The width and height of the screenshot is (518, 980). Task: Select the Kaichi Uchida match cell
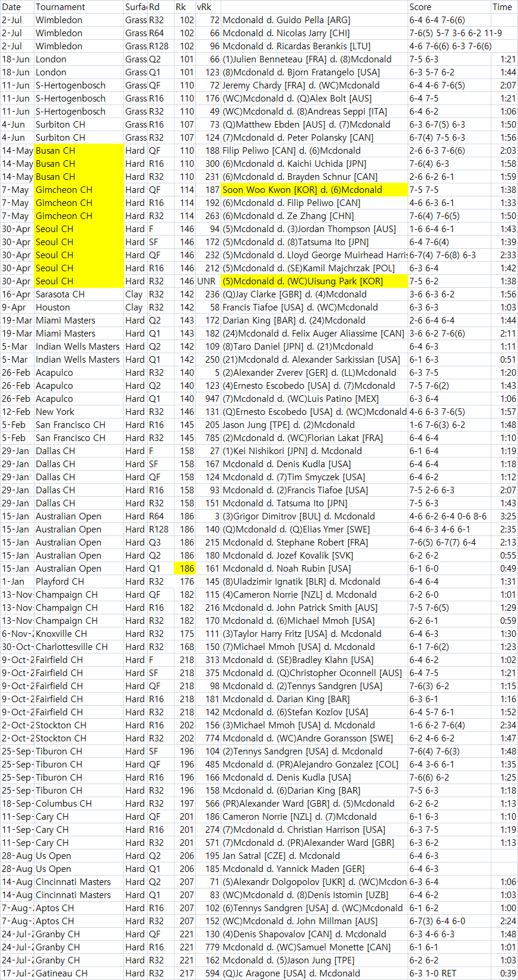[x=314, y=163]
